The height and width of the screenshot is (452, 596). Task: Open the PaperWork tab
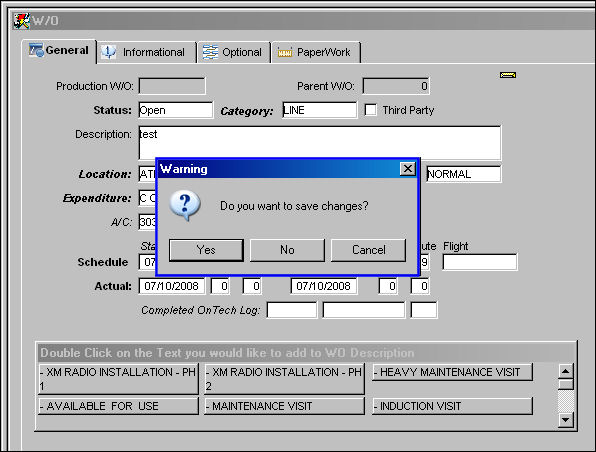(x=315, y=52)
